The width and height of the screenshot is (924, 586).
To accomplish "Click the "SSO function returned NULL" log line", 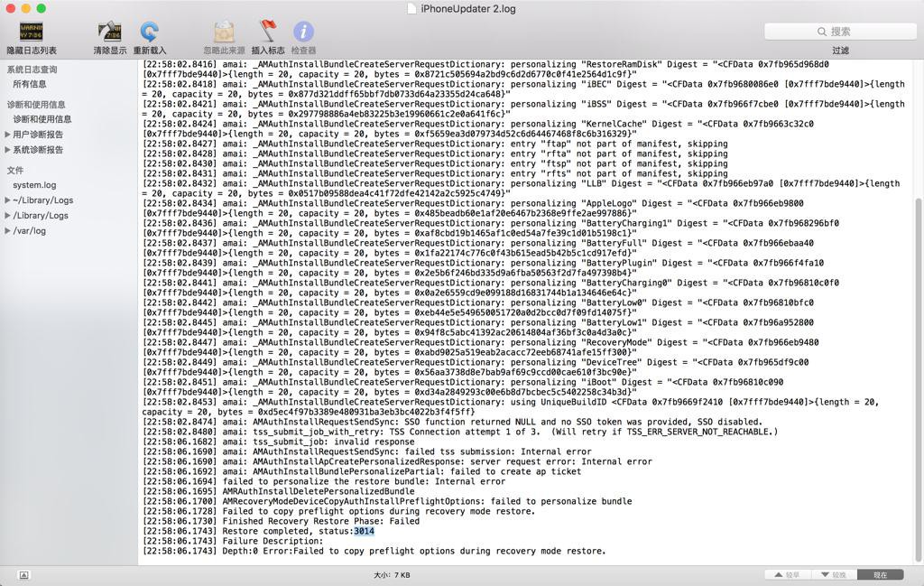I will [x=453, y=422].
